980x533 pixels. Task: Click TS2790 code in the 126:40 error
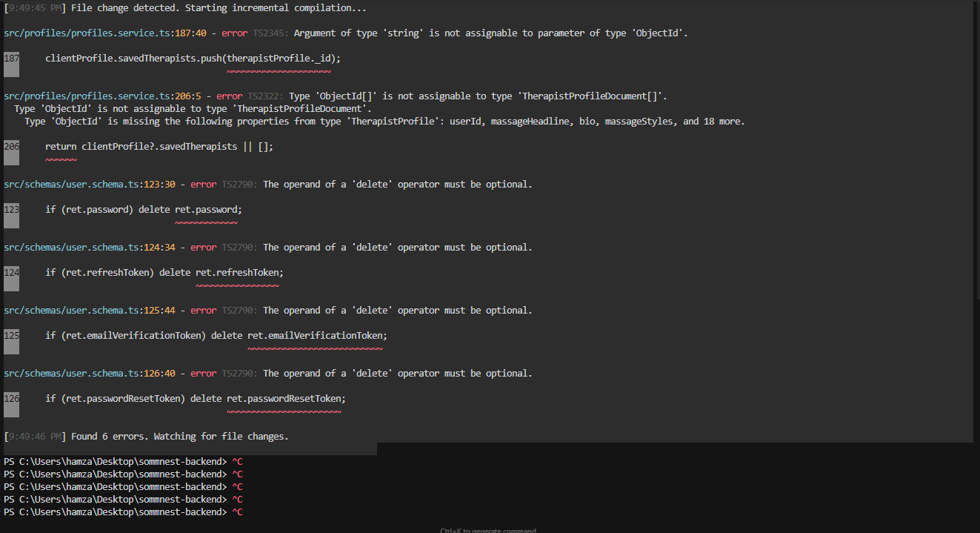click(x=239, y=374)
